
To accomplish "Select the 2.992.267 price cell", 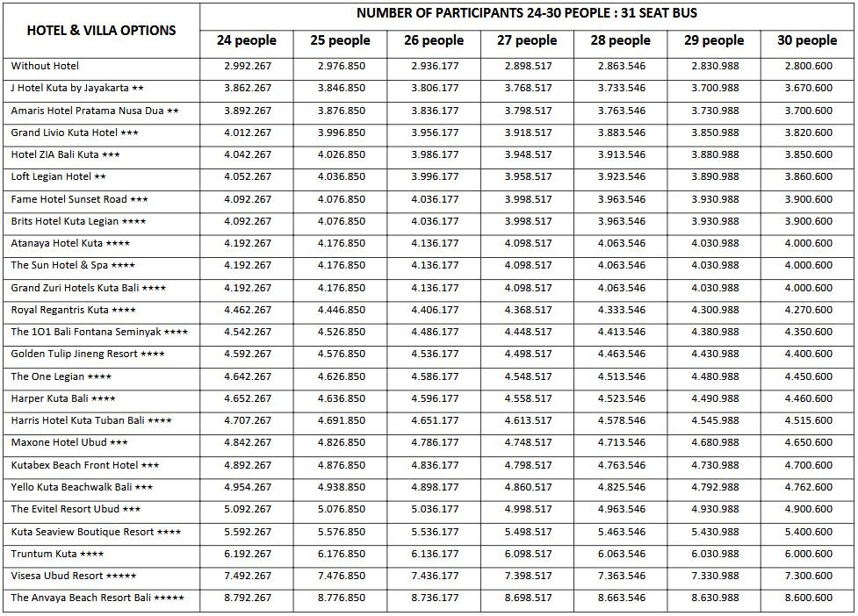I will tap(248, 66).
